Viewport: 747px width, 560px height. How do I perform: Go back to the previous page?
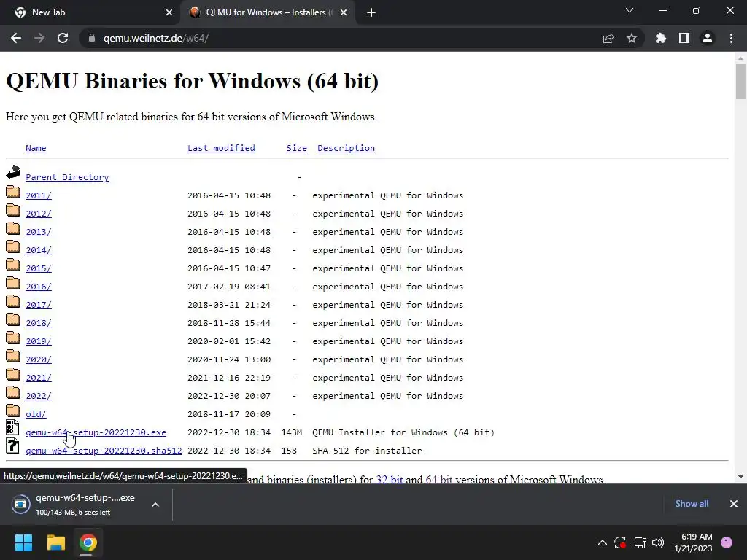pos(16,38)
